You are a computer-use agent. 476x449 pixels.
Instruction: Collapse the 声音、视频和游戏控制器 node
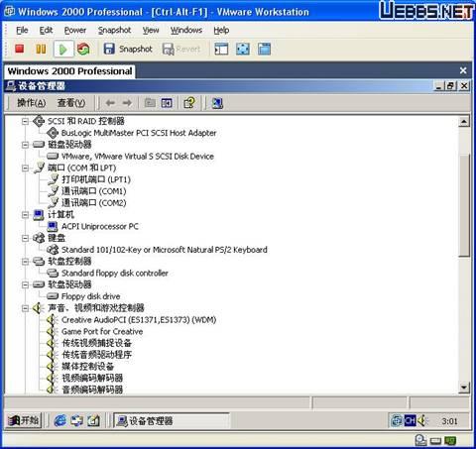tap(25, 308)
